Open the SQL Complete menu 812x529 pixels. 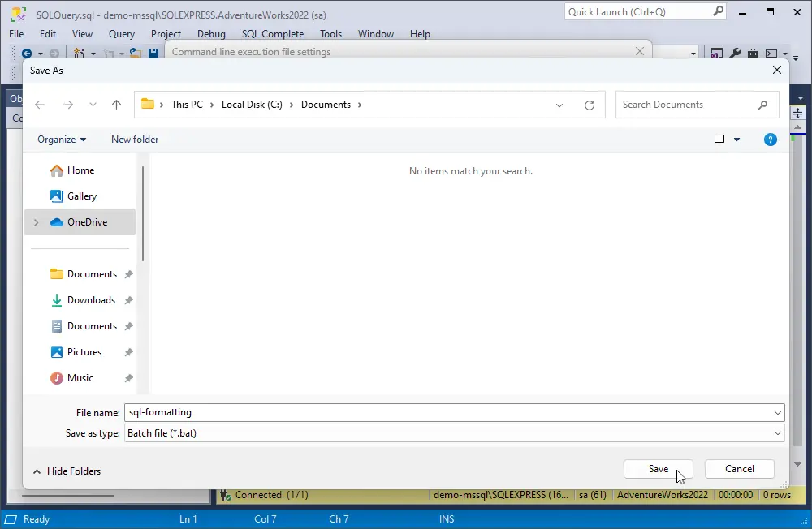[272, 34]
